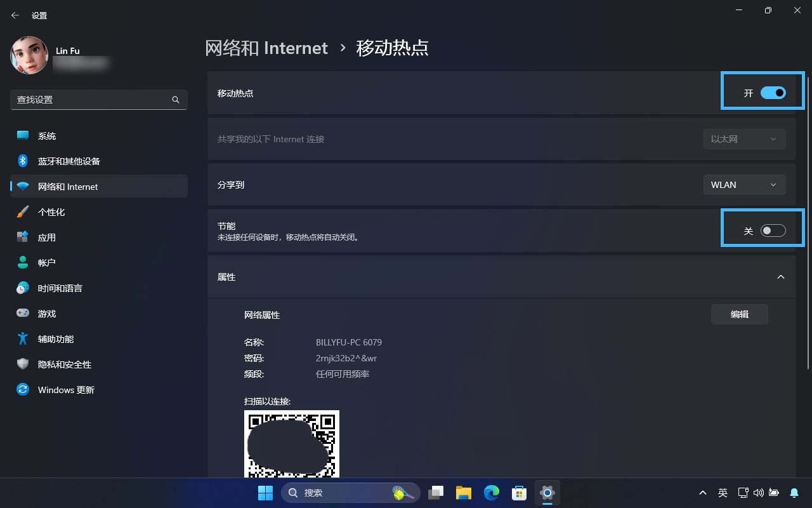Open 个性化 settings
The width and height of the screenshot is (812, 508).
[51, 211]
